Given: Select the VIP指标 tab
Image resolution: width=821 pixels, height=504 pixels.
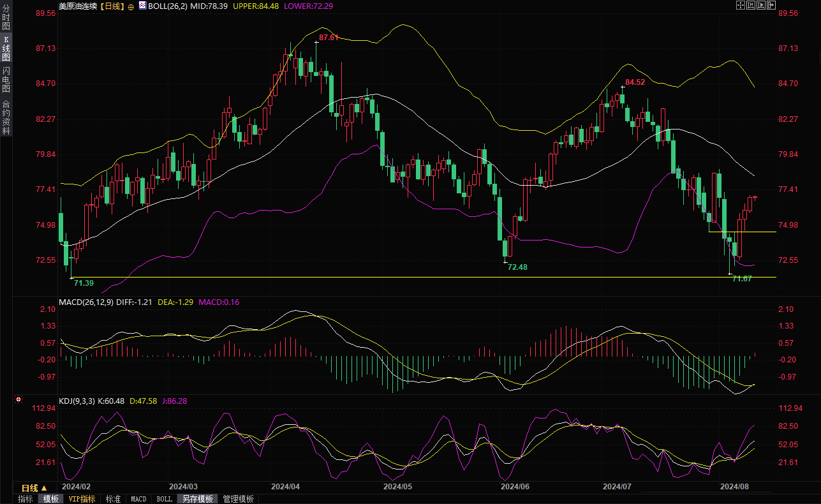Looking at the screenshot, I should point(82,499).
